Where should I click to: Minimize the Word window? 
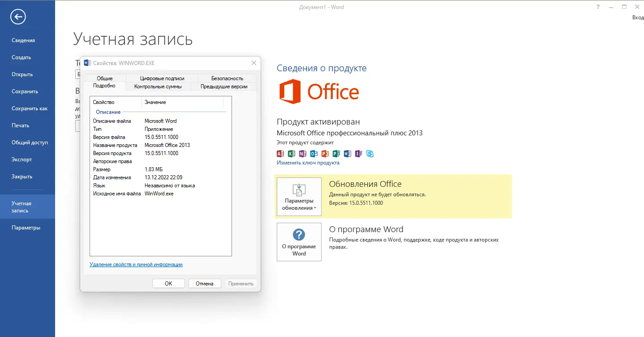click(611, 7)
